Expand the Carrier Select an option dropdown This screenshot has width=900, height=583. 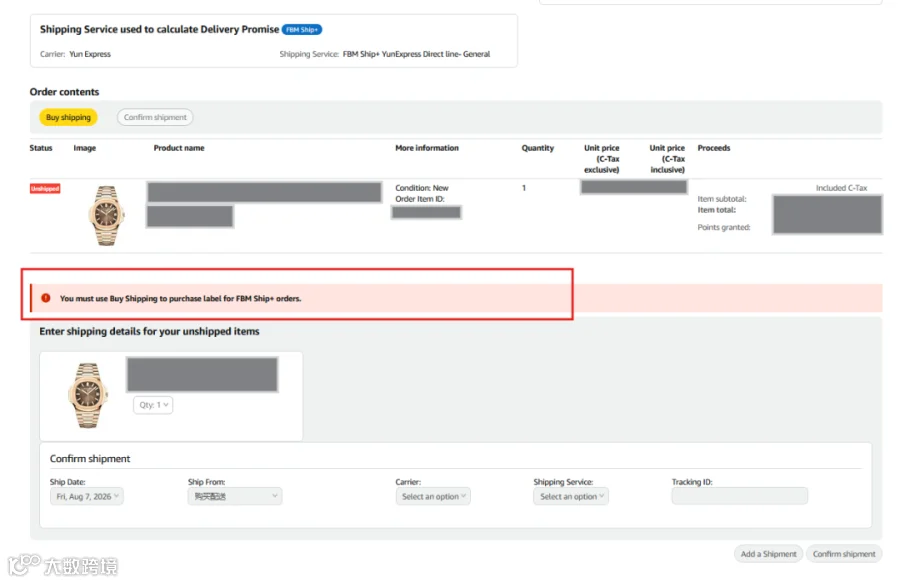tap(433, 496)
